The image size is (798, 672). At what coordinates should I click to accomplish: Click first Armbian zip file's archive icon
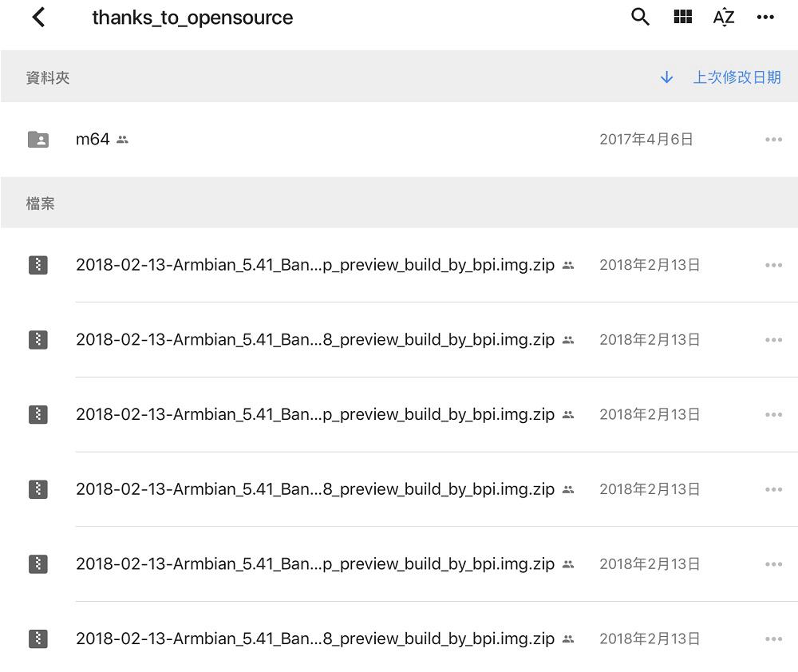coord(38,265)
